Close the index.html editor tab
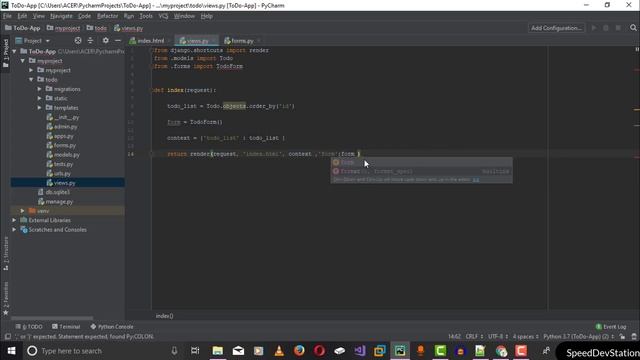 [x=169, y=41]
